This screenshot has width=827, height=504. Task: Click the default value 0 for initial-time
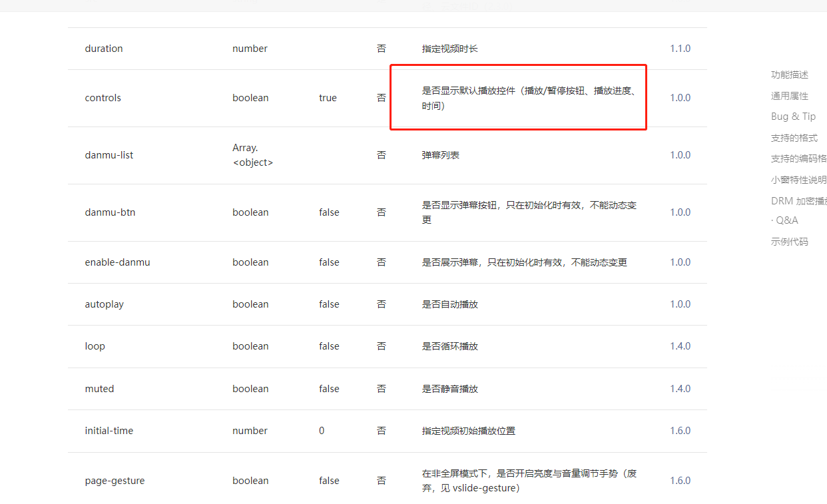tap(322, 431)
